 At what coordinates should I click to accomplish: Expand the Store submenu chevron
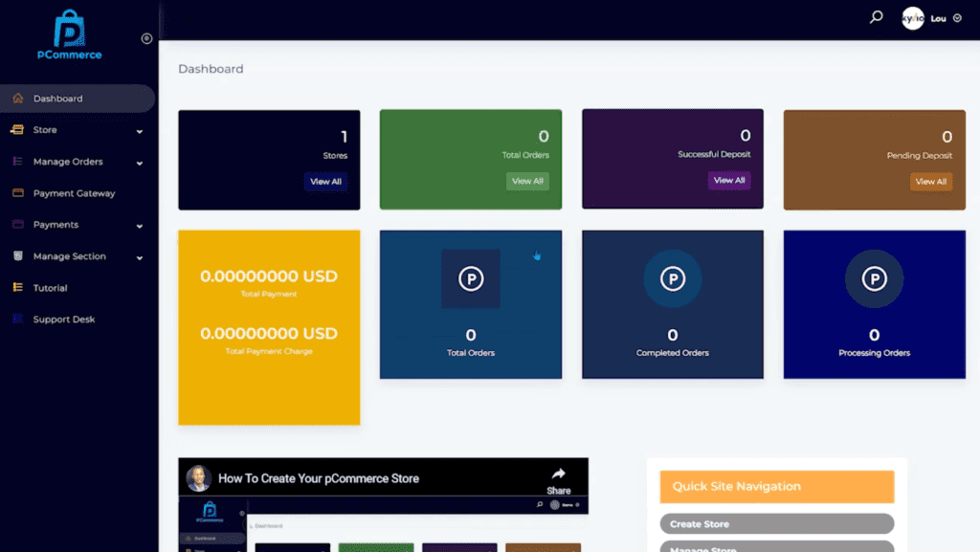[140, 131]
